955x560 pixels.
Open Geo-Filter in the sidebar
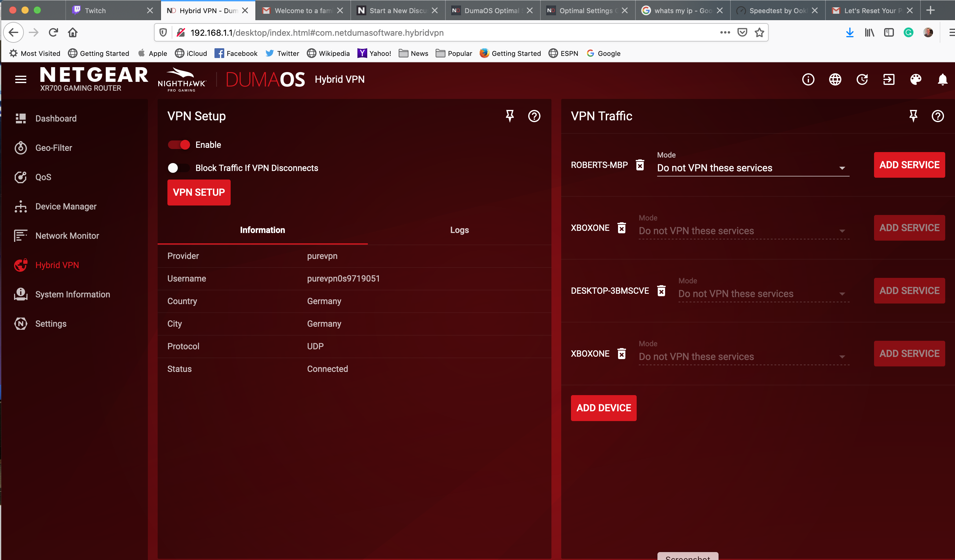53,148
